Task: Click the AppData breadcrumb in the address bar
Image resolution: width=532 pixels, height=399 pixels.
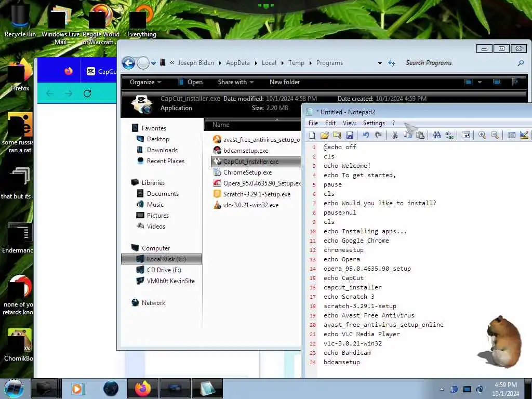Action: point(238,63)
